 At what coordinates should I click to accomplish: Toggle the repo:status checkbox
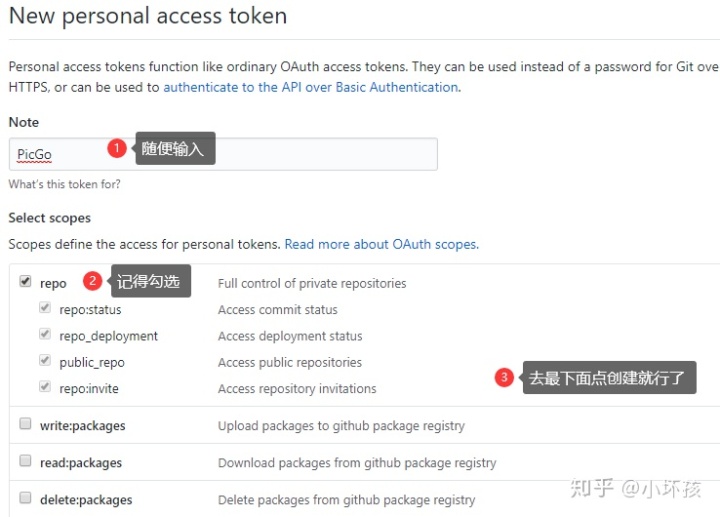coord(45,309)
